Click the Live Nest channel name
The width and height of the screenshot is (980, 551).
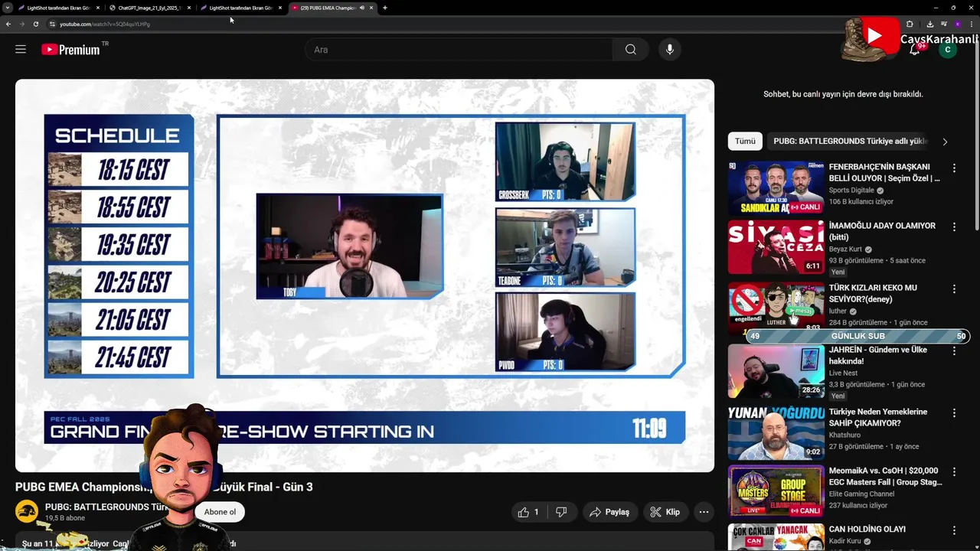point(843,373)
